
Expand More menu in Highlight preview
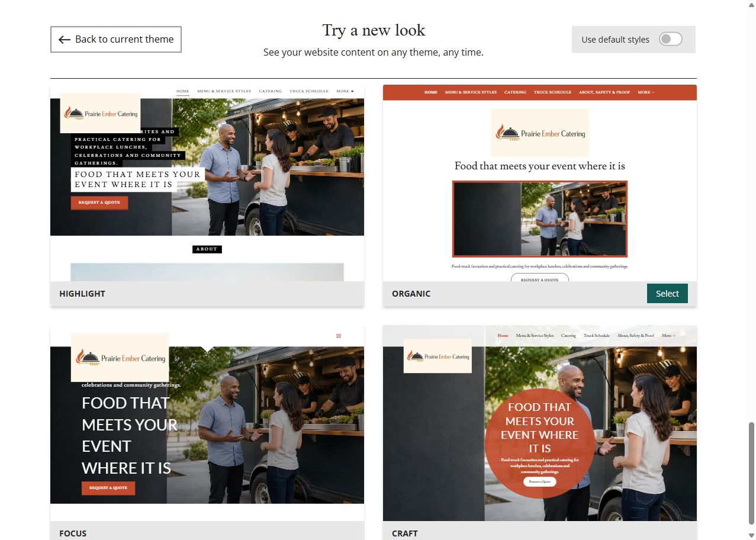(345, 92)
